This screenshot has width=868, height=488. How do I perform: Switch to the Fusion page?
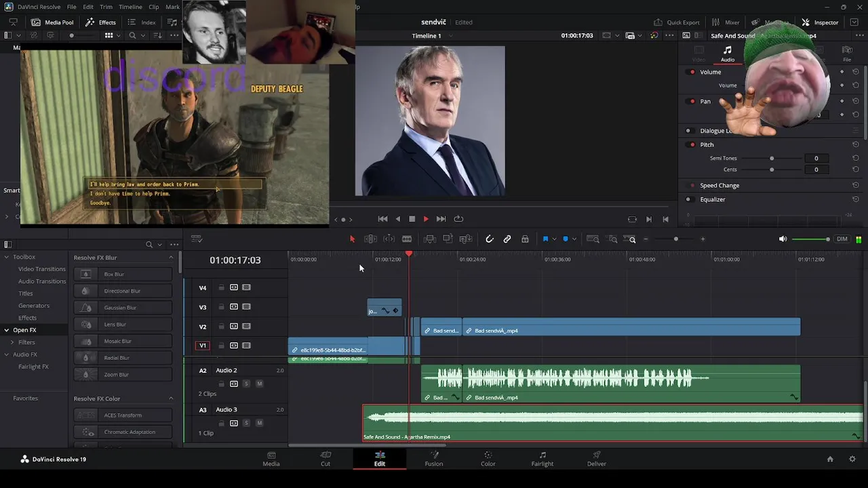(x=434, y=459)
